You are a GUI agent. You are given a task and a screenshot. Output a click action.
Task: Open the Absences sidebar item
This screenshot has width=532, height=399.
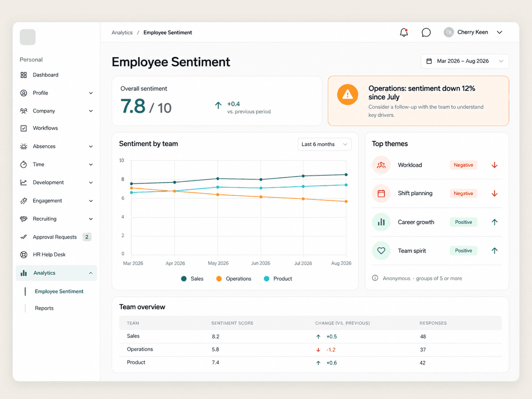[x=57, y=146]
